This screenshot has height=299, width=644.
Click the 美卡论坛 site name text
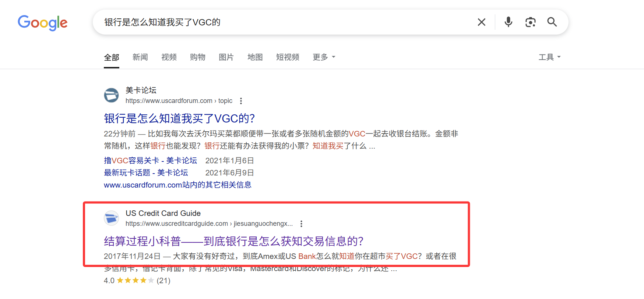tap(141, 90)
